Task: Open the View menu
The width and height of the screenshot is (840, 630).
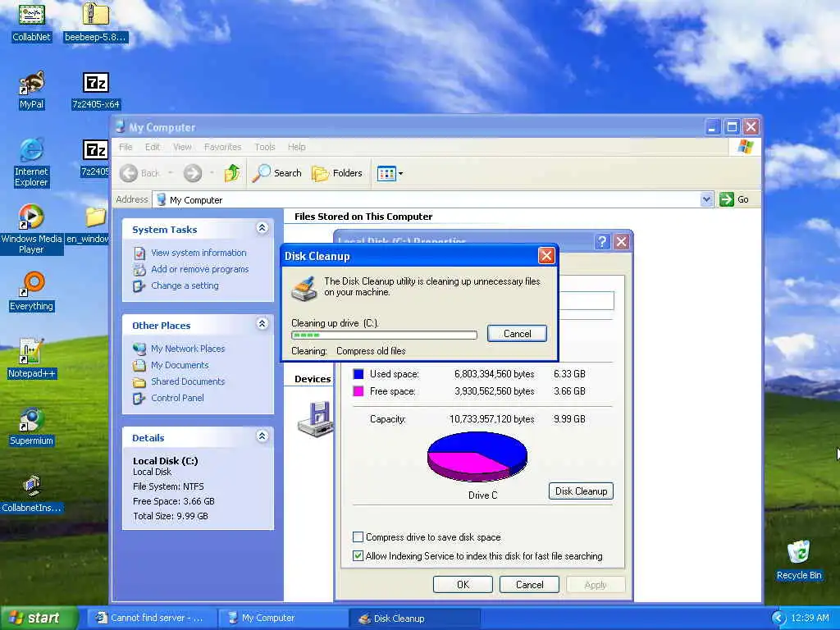Action: [182, 147]
